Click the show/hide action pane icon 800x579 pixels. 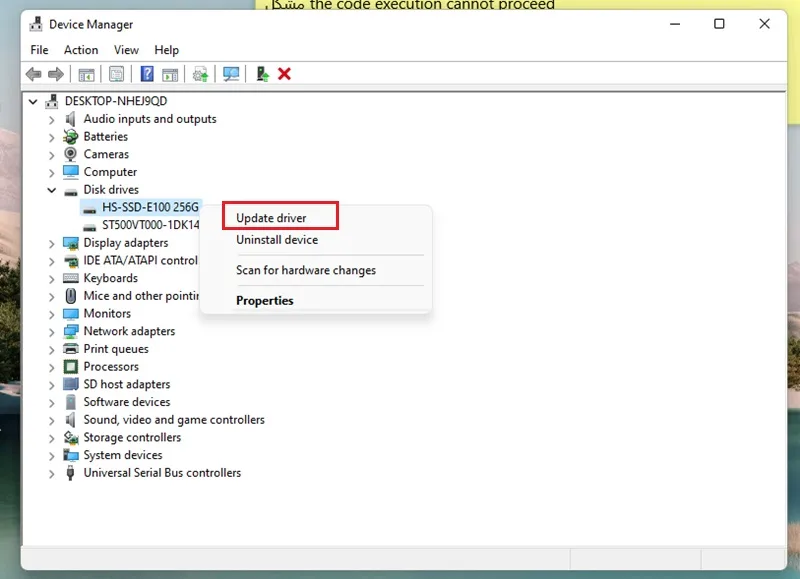coord(170,74)
